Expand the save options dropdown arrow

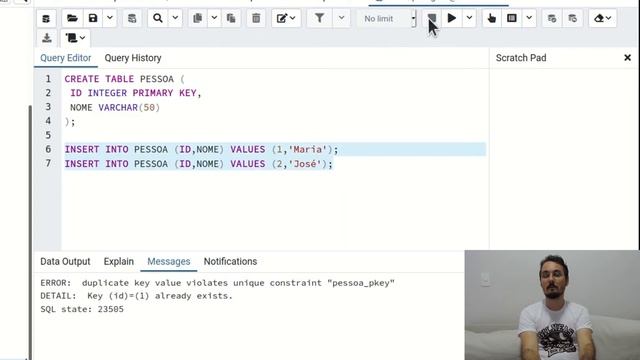[x=109, y=18]
